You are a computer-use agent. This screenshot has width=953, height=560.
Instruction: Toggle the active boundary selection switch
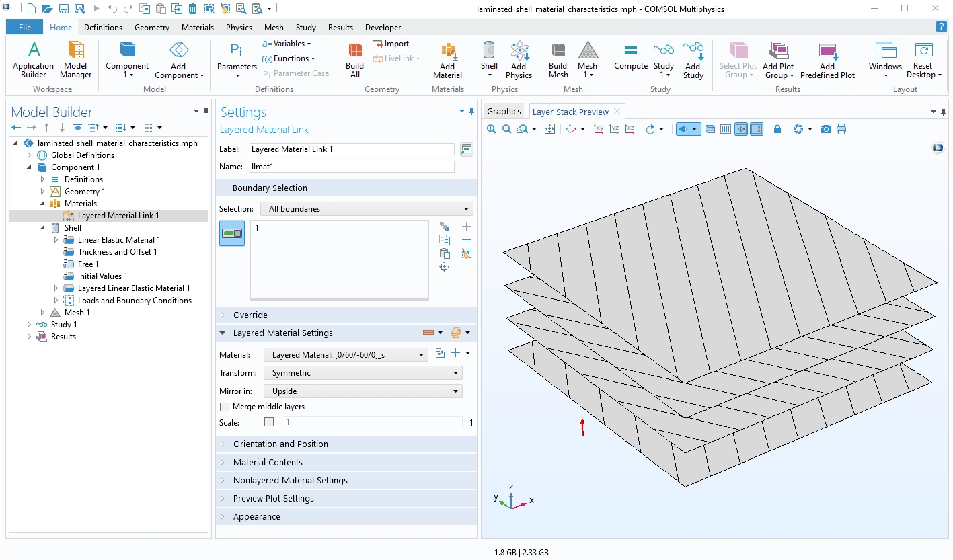[232, 233]
